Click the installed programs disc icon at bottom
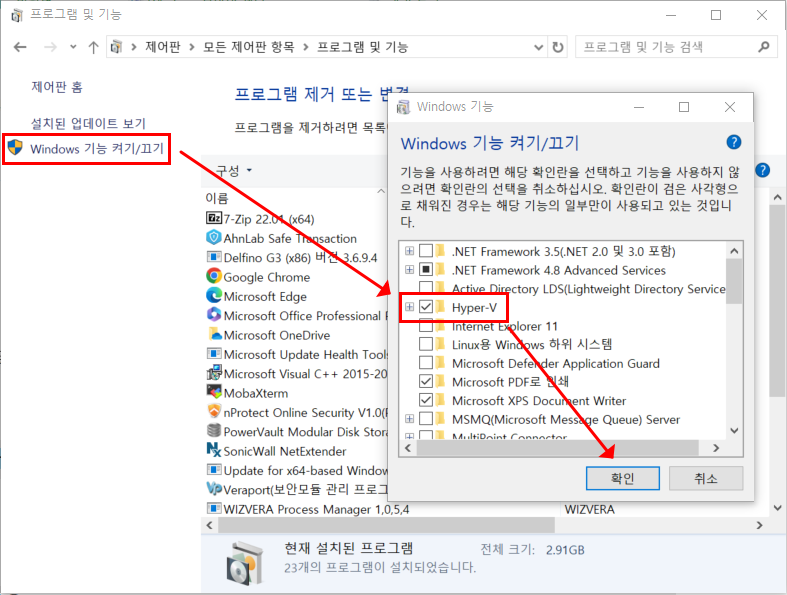787x595 pixels. click(243, 563)
